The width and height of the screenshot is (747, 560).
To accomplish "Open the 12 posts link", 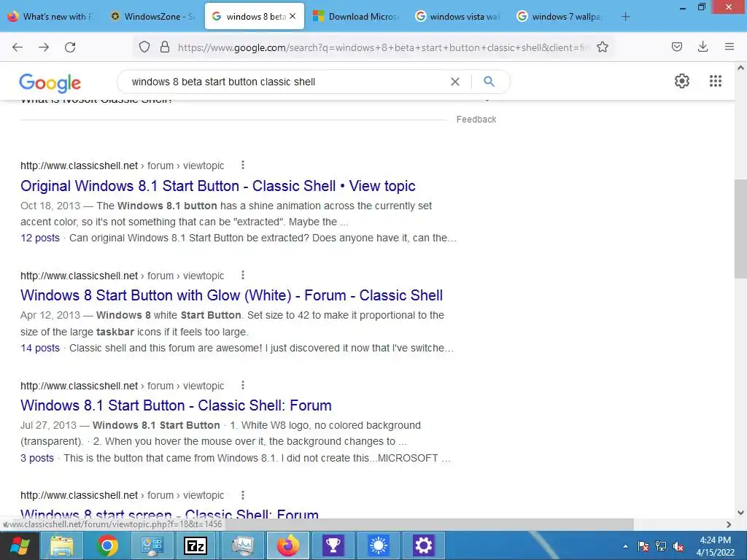I will point(40,238).
